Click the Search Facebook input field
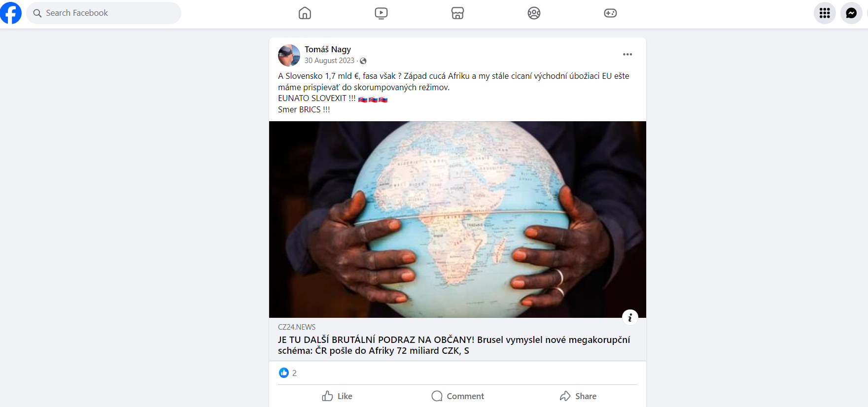The height and width of the screenshot is (407, 868). pos(104,13)
